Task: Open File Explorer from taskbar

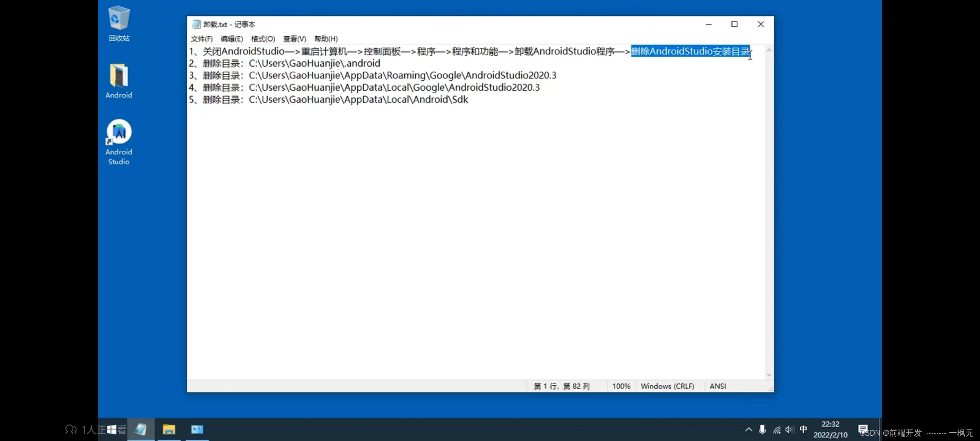Action: (x=169, y=429)
